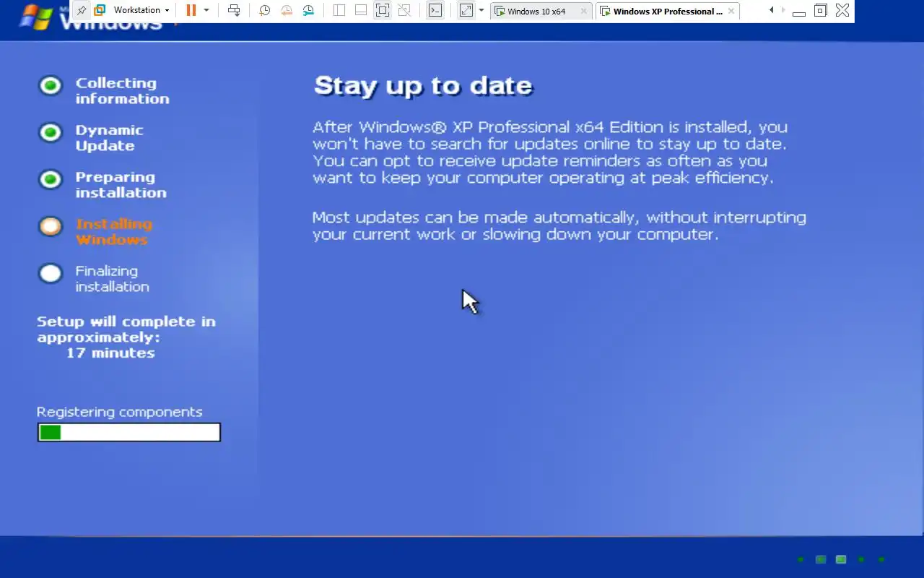Click the '17 minutes' remaining time text

pos(110,353)
